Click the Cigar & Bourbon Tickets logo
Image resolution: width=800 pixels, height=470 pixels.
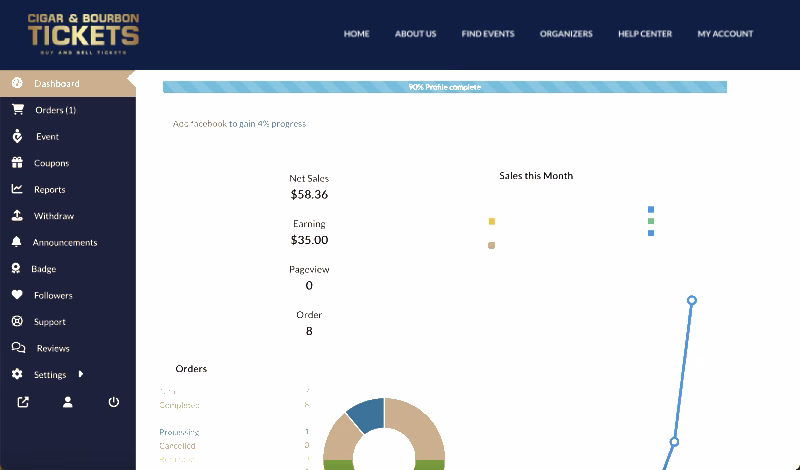click(x=83, y=33)
